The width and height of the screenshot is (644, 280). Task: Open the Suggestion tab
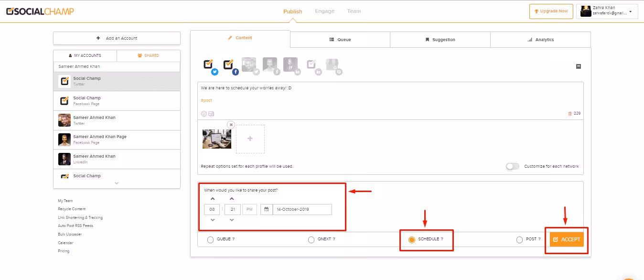pos(440,40)
